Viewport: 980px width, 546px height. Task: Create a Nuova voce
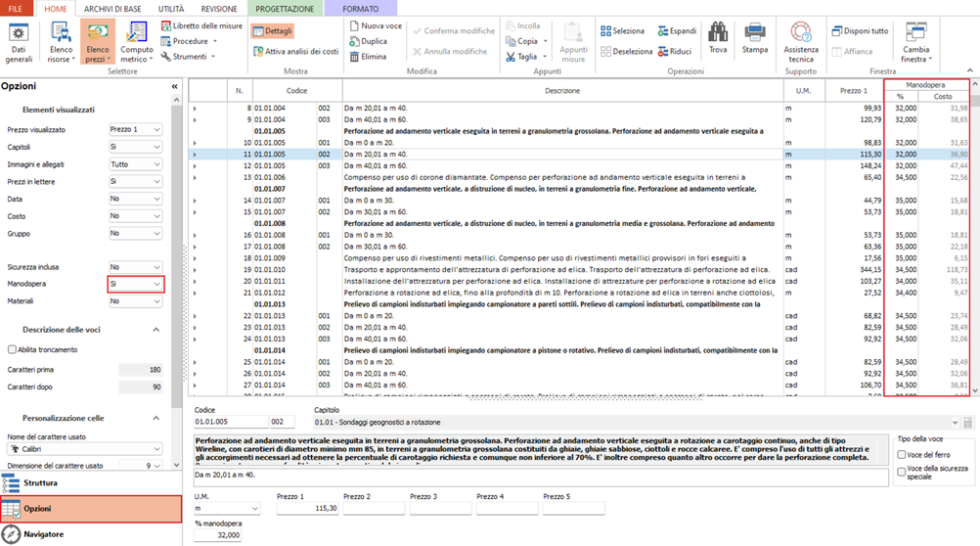pos(376,25)
